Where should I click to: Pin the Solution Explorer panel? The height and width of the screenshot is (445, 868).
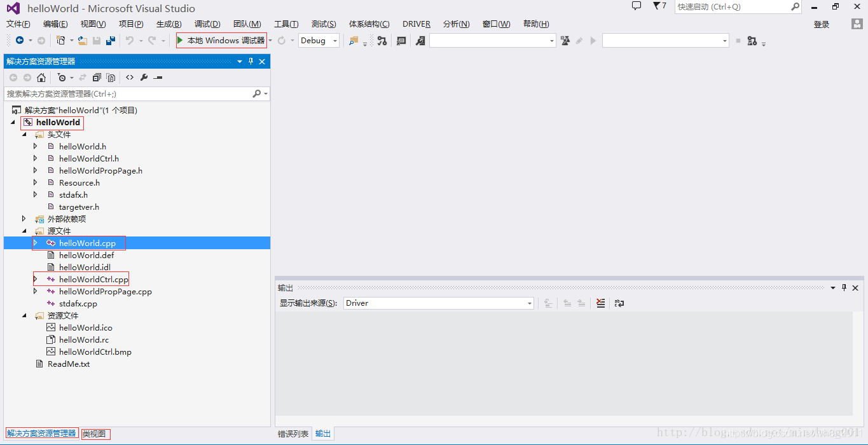[x=251, y=62]
